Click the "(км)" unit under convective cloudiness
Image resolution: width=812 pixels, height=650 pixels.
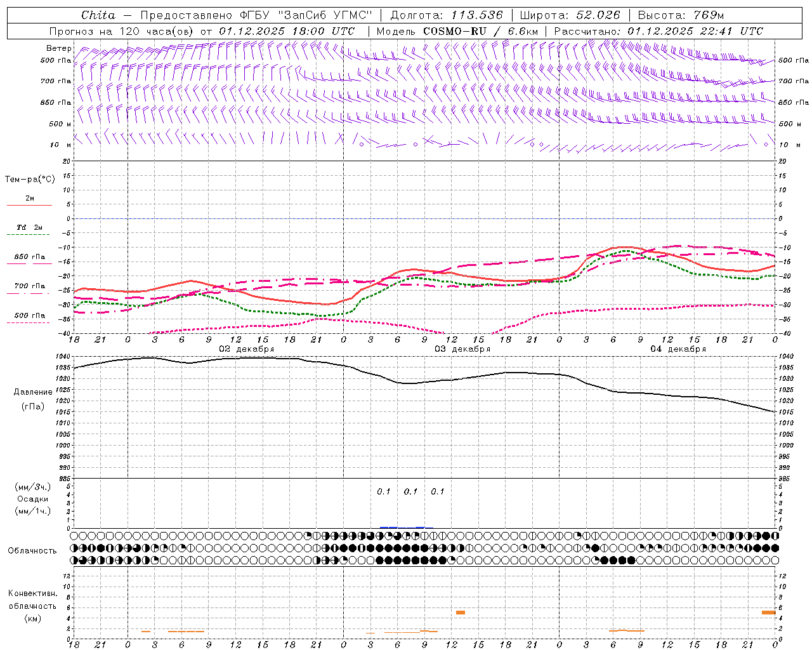click(32, 618)
